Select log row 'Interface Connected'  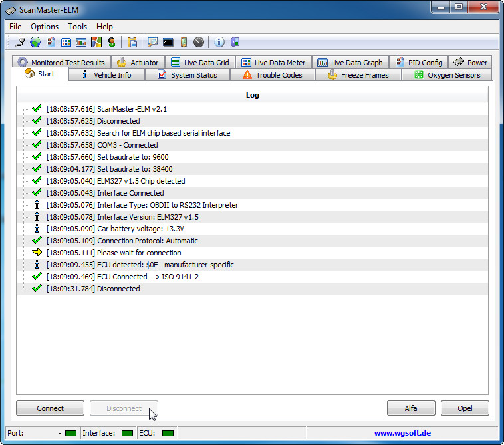(x=252, y=193)
